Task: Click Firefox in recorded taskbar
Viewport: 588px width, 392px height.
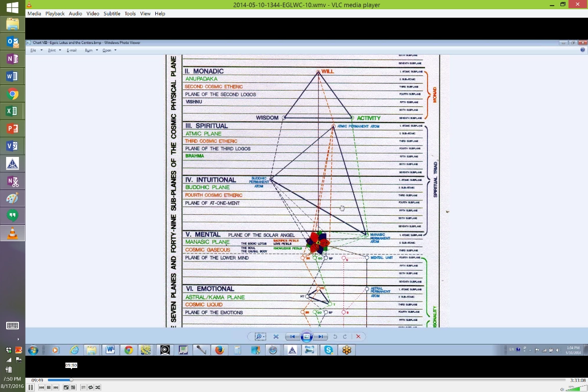Action: pyautogui.click(x=219, y=351)
